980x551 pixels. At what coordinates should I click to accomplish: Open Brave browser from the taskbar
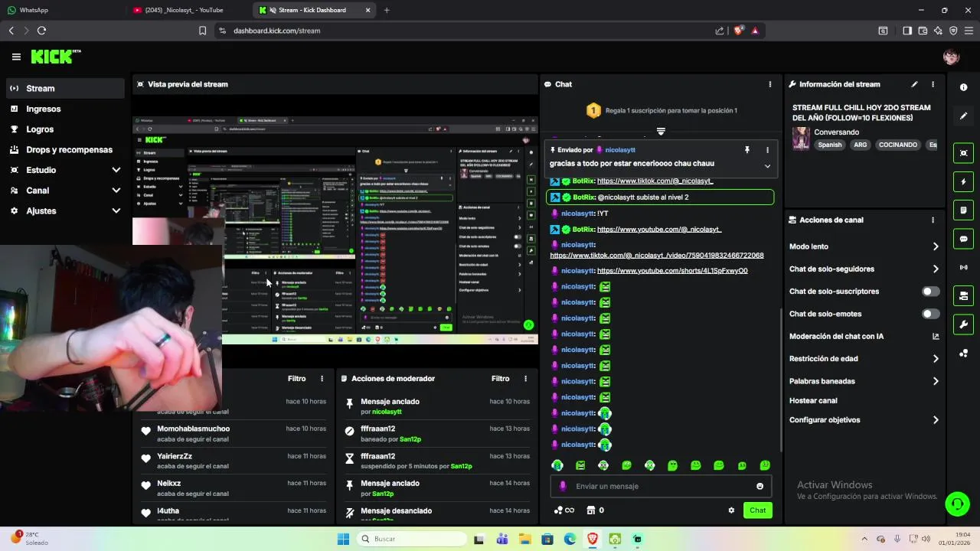(x=593, y=539)
